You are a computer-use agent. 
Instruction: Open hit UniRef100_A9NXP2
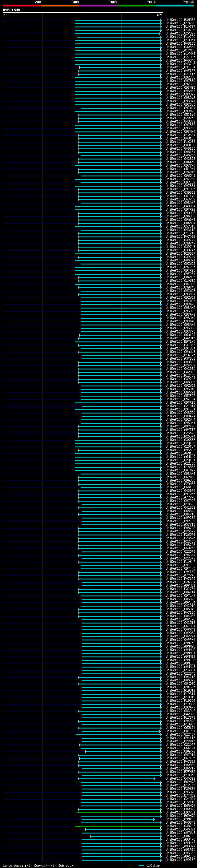(180, 819)
